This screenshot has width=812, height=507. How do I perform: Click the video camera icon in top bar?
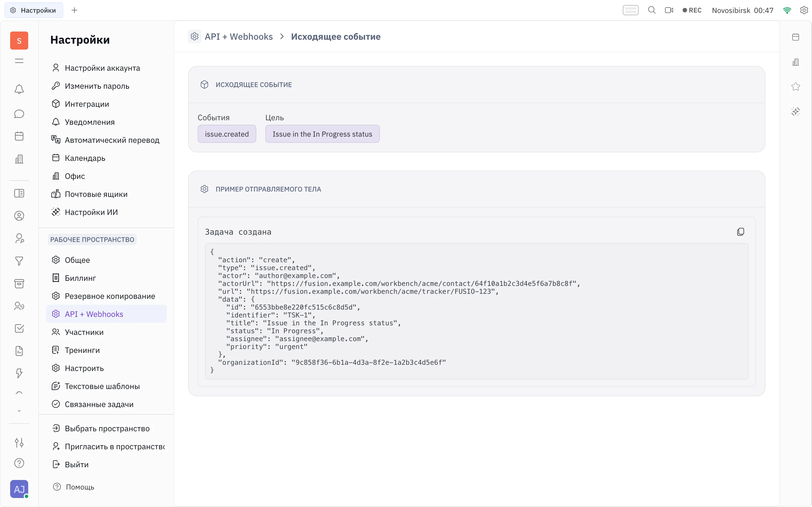coord(669,10)
